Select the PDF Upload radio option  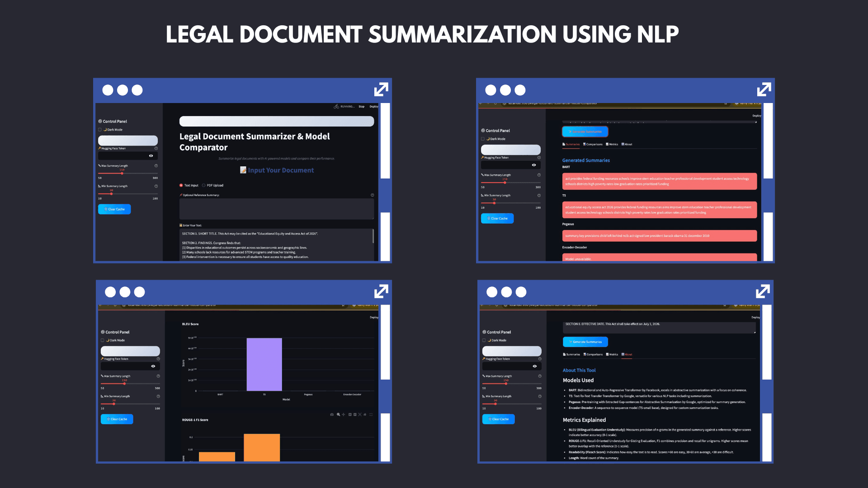tap(203, 185)
